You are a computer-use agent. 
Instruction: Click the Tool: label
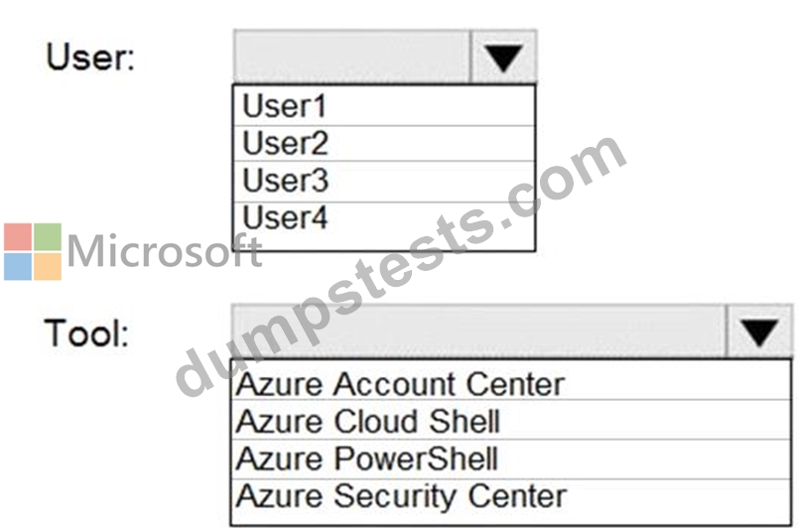(x=86, y=332)
